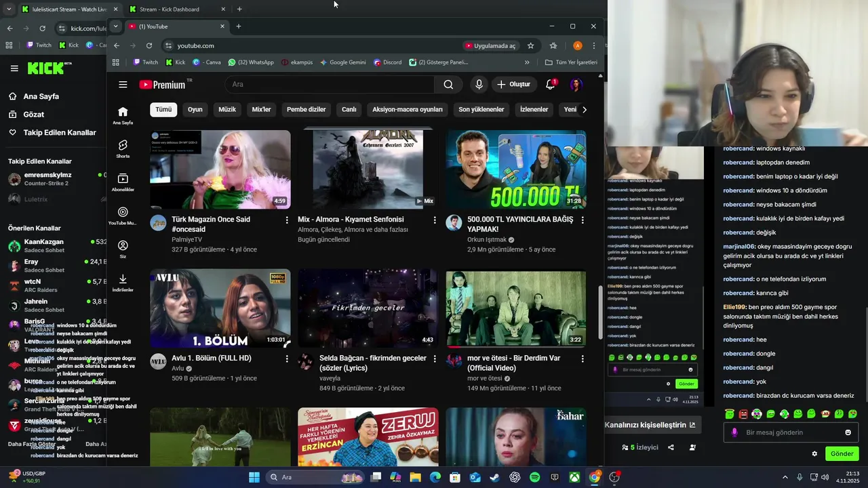
Task: Go to Shorts in YouTube sidebar
Action: tap(123, 149)
